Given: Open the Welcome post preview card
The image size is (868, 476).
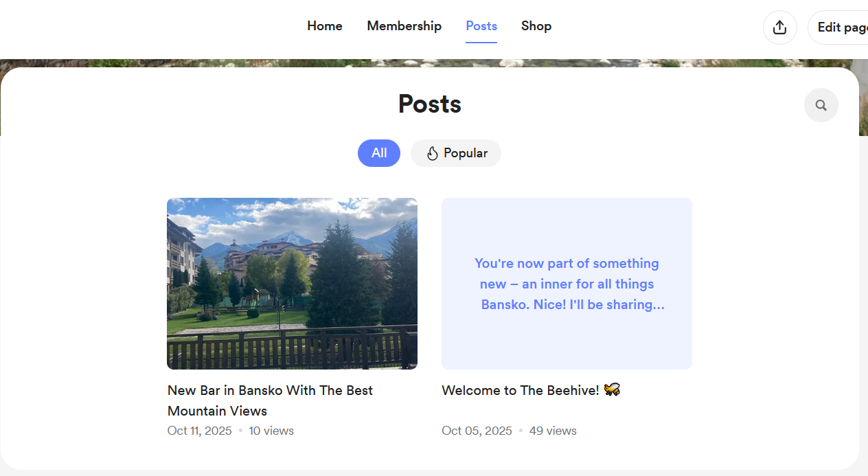Looking at the screenshot, I should pos(567,284).
